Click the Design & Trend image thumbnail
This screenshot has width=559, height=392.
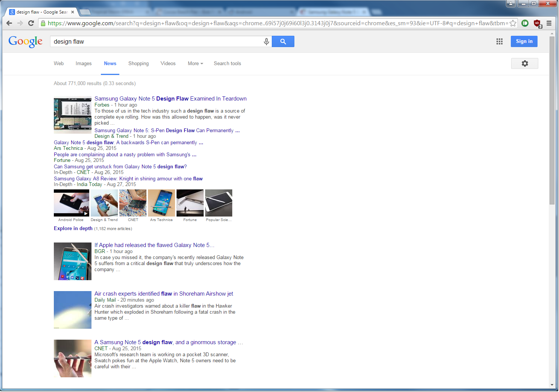104,203
